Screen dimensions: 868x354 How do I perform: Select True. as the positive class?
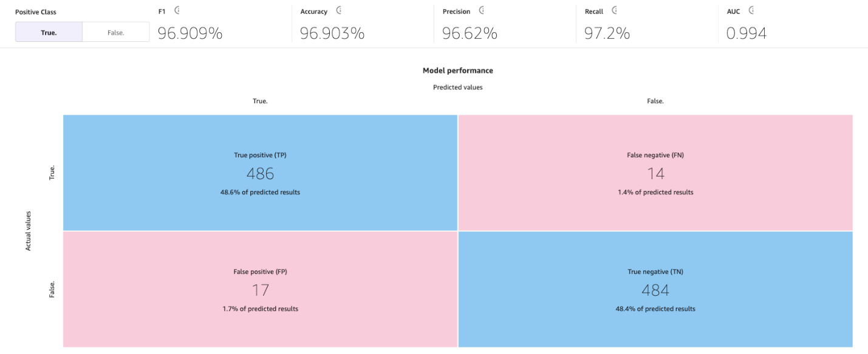tap(49, 32)
